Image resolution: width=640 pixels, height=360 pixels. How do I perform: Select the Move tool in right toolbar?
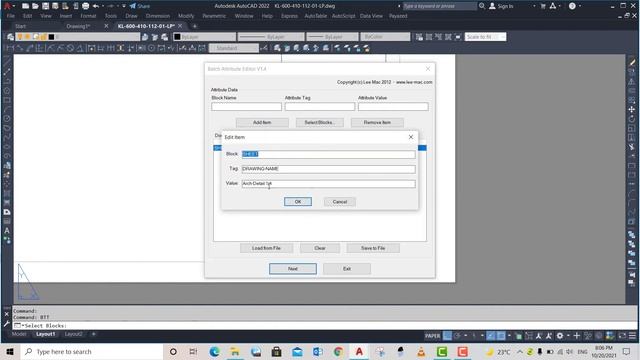(x=631, y=109)
